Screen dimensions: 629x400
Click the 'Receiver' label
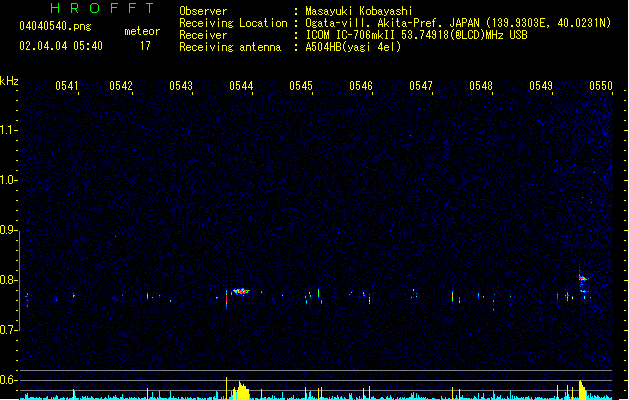point(203,35)
